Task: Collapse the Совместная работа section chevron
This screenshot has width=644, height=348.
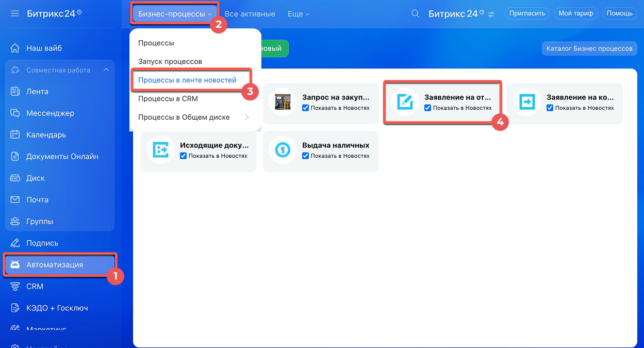Action: pyautogui.click(x=106, y=70)
